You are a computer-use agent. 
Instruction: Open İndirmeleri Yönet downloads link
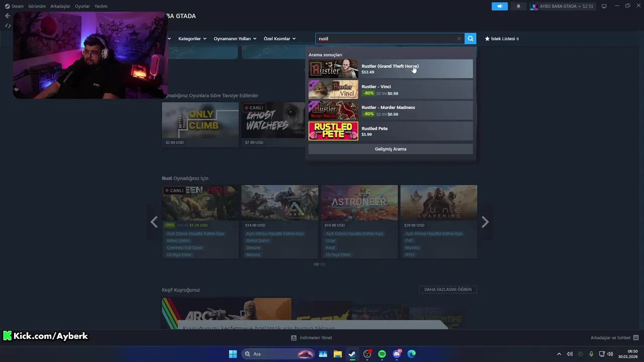[x=311, y=338]
